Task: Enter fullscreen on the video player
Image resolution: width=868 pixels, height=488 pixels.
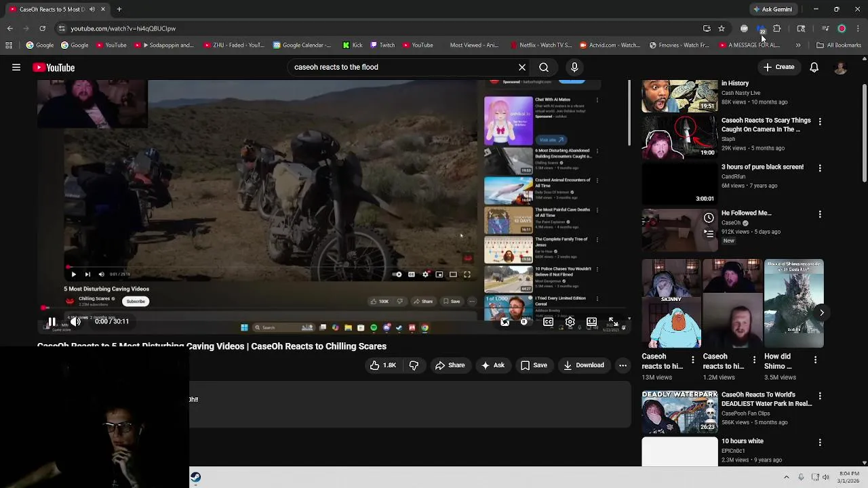Action: pos(613,322)
